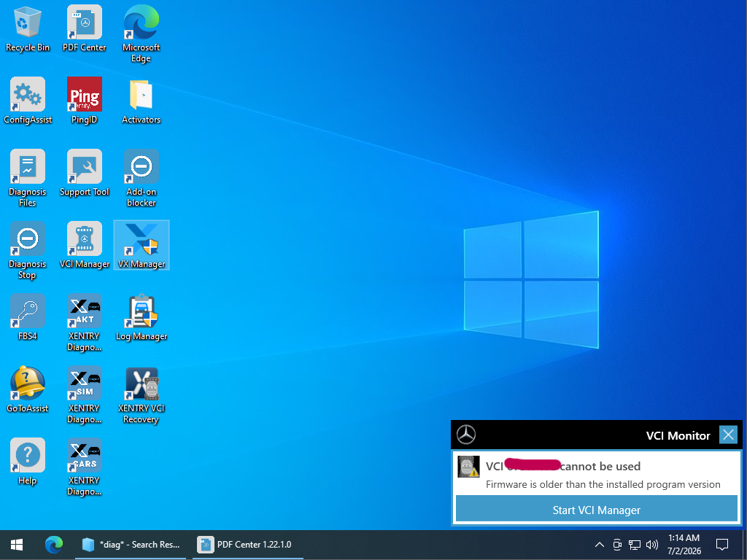
Task: Select the XENTRY VCI Recovery icon
Action: pos(141,395)
